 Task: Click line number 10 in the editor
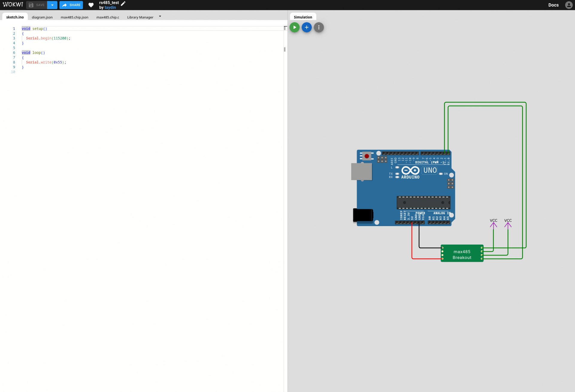(13, 72)
